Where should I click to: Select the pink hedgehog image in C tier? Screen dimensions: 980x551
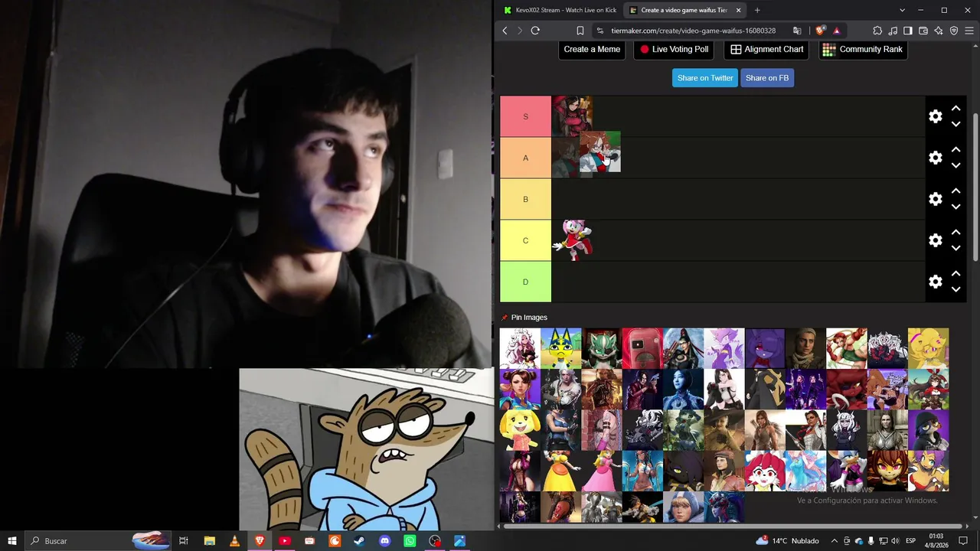tap(572, 240)
